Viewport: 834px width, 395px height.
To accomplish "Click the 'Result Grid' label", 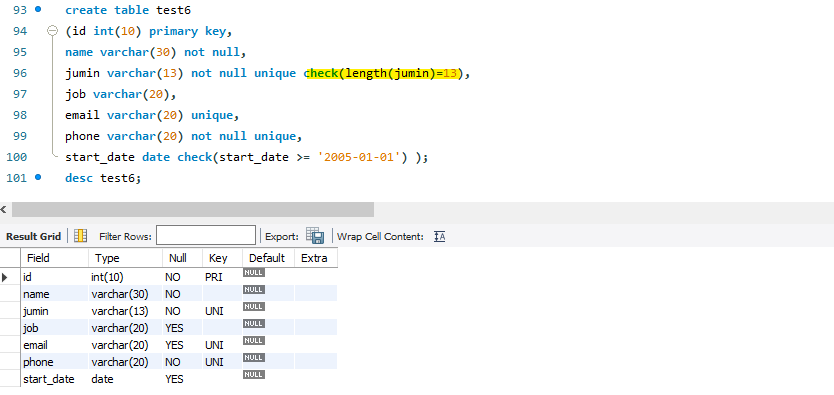I will click(33, 237).
